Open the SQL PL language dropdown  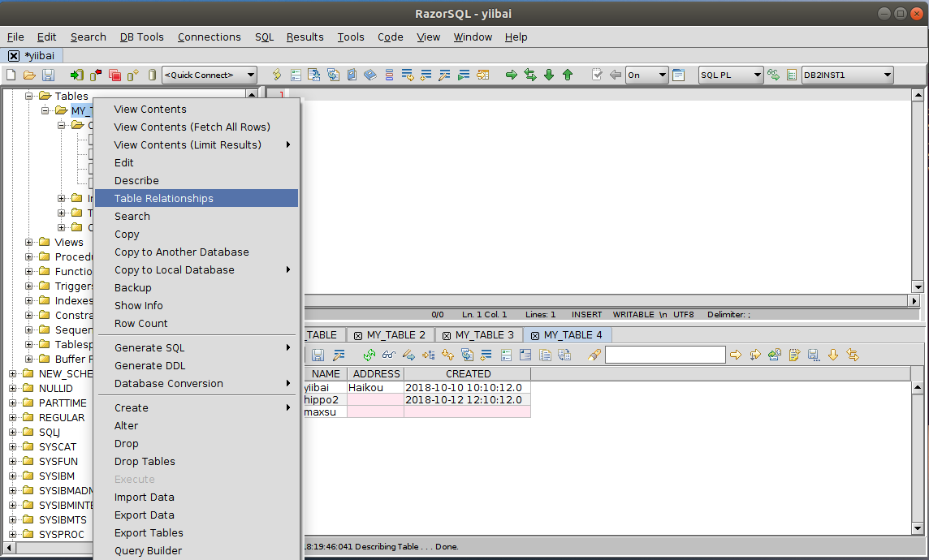click(729, 75)
